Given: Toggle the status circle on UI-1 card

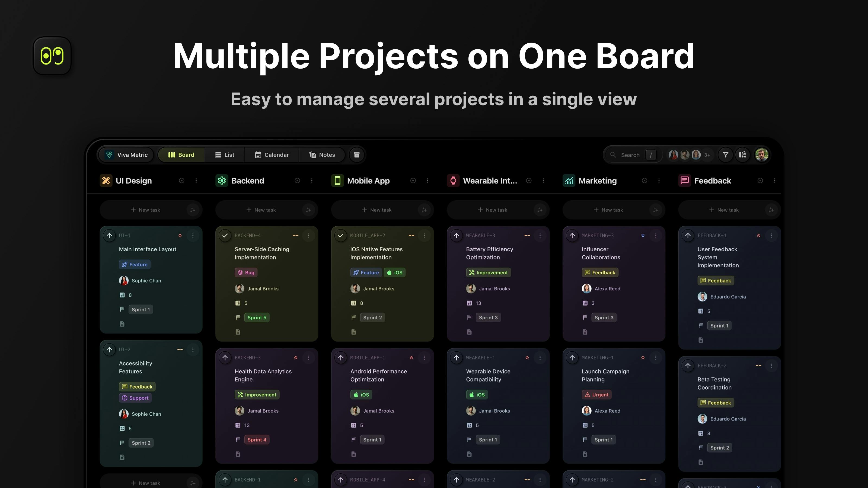Looking at the screenshot, I should point(109,236).
